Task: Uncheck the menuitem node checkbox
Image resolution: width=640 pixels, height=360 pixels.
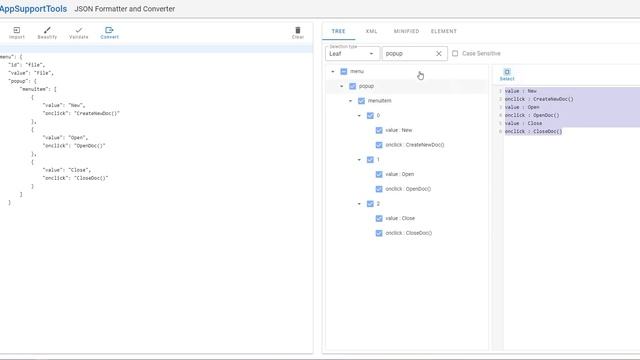Action: coord(361,101)
